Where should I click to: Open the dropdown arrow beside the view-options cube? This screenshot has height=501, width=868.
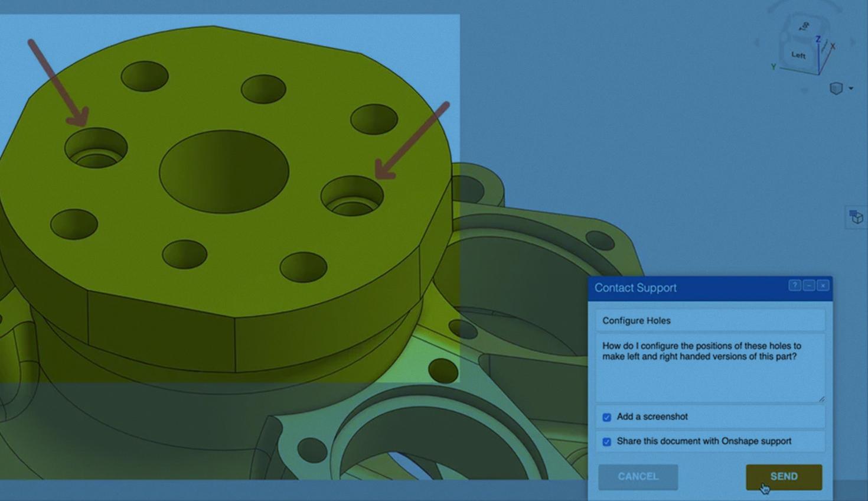tap(851, 89)
